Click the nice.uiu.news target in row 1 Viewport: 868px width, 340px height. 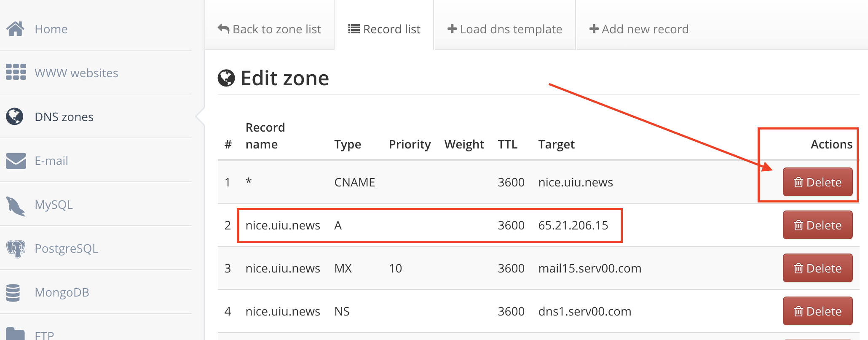click(576, 182)
